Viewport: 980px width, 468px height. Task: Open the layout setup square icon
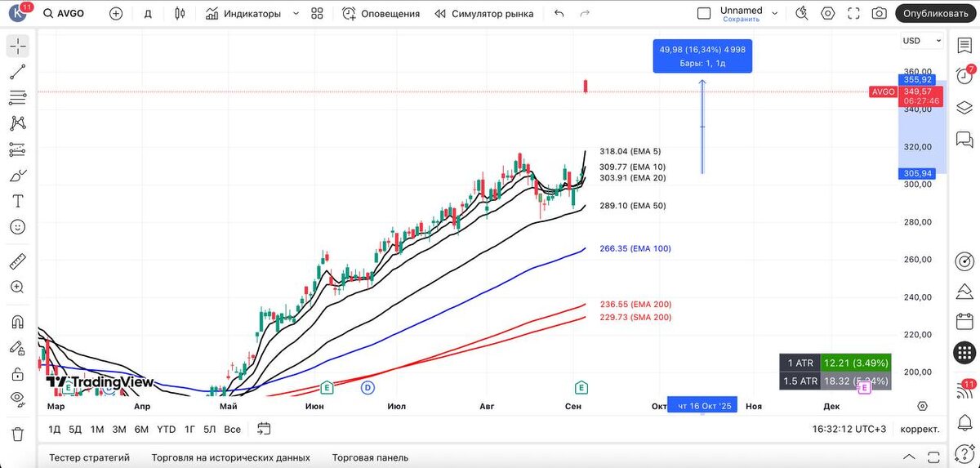(704, 13)
